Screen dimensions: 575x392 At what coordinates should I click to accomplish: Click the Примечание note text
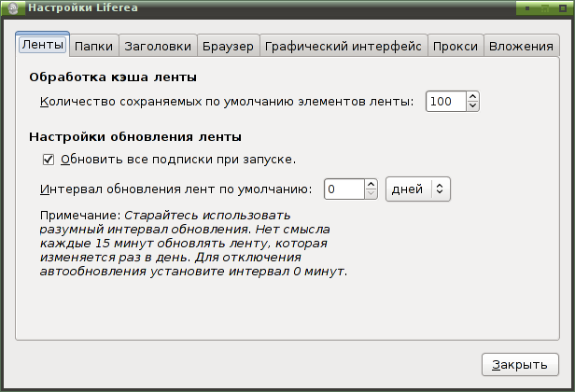pyautogui.click(x=193, y=243)
